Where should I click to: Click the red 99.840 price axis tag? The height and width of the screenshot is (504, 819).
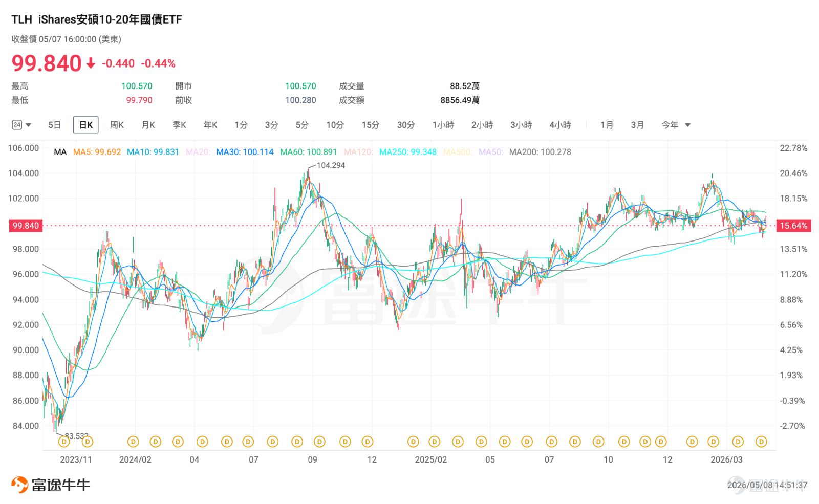(26, 226)
